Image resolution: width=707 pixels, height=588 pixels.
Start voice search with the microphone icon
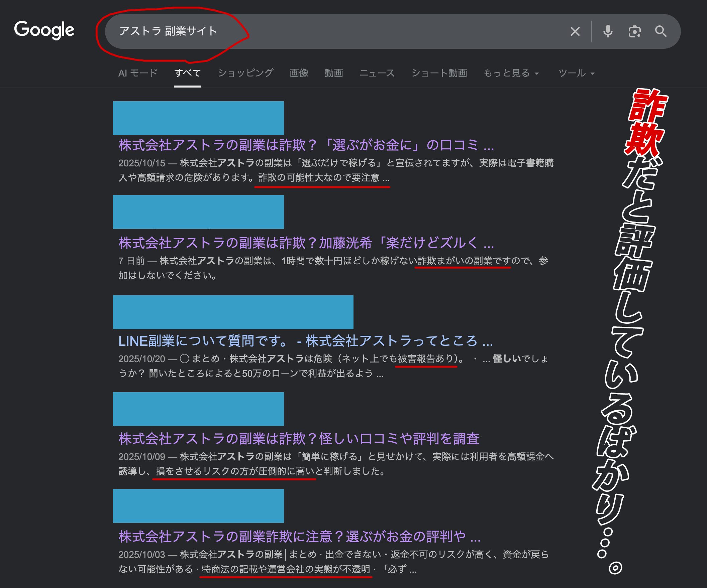(x=608, y=31)
